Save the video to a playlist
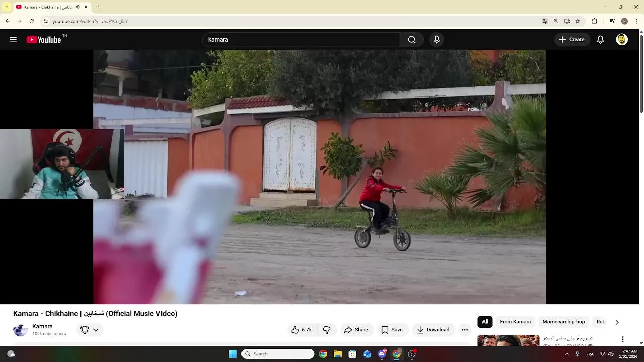 (x=392, y=330)
